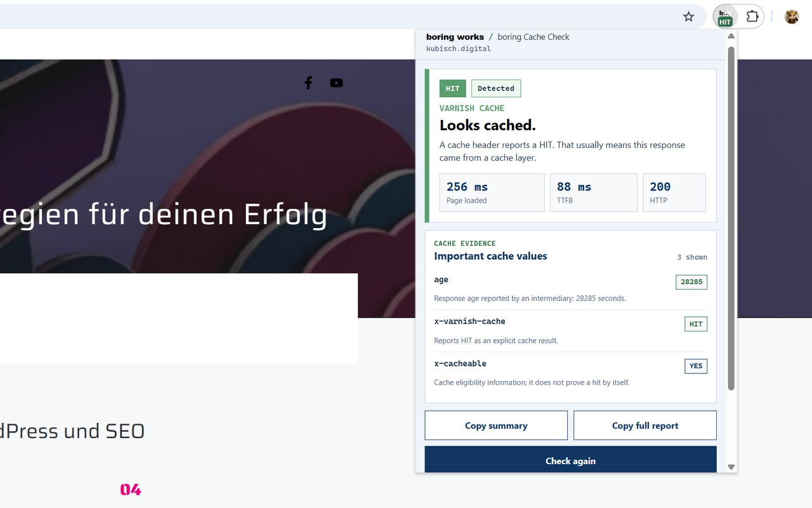Click the popup vertical scrollbar thumb
Image resolution: width=812 pixels, height=508 pixels.
[x=731, y=218]
